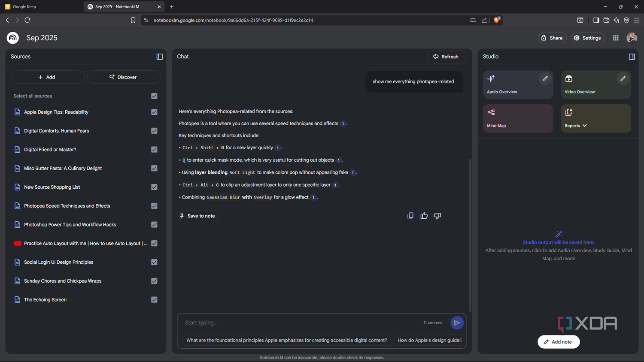The image size is (644, 362).
Task: Uncheck Digital Friend or Master? source checkbox
Action: point(154,150)
